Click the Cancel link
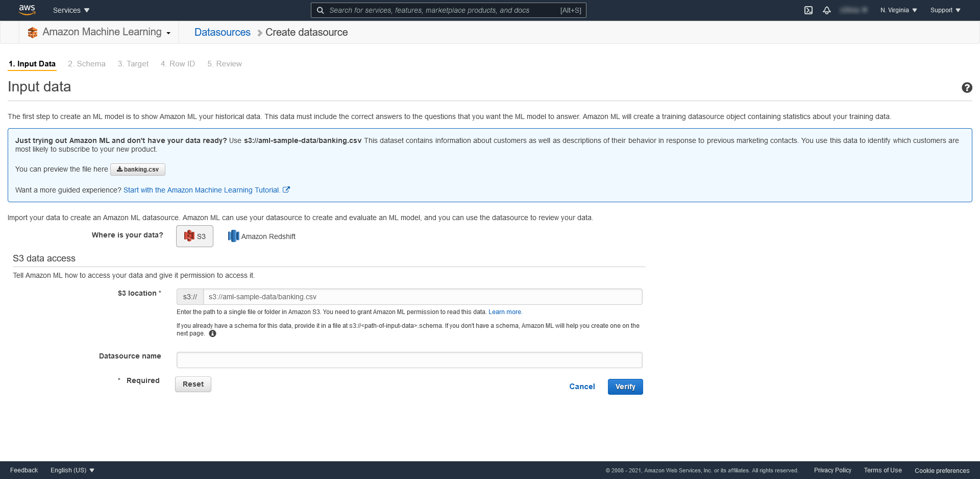 582,387
